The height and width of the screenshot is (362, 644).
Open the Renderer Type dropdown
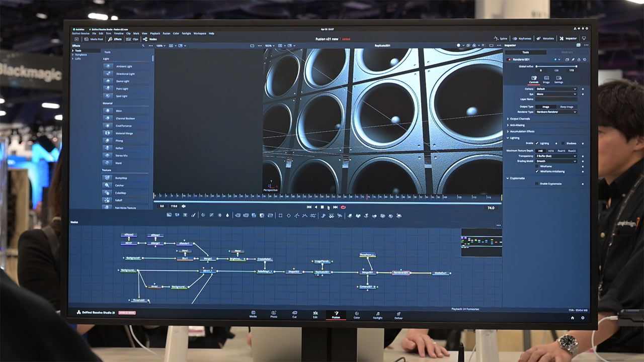pos(556,112)
